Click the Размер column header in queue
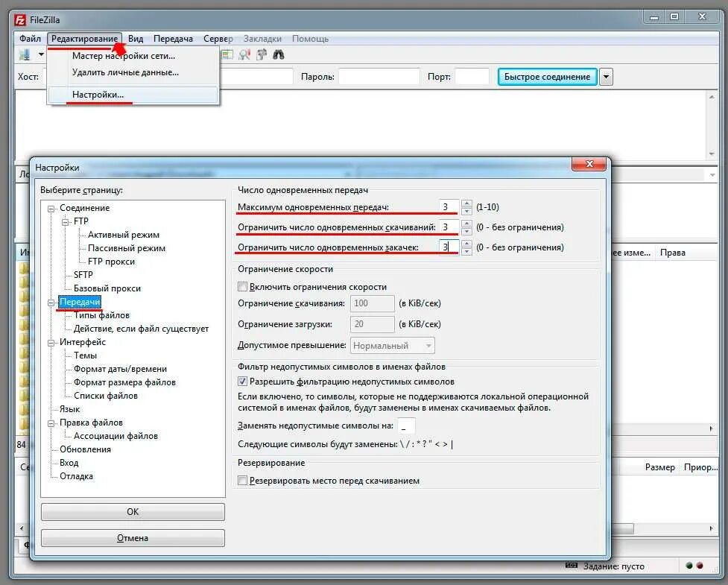This screenshot has height=585, width=728. tap(659, 467)
